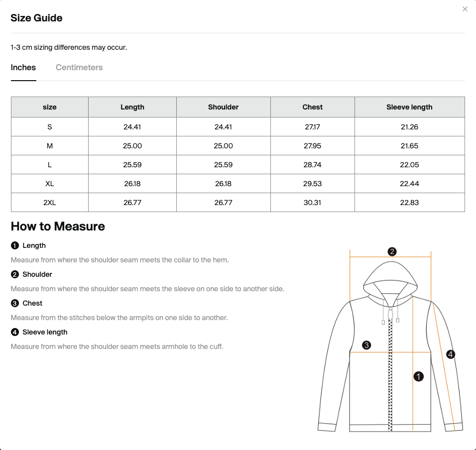Click the Sleeve length column header
The image size is (476, 450).
click(409, 107)
